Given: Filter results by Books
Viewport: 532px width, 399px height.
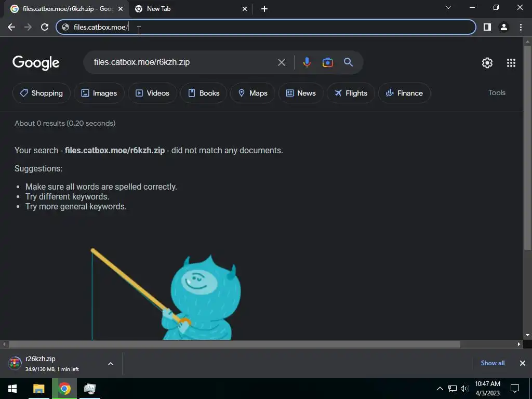Looking at the screenshot, I should click(204, 93).
